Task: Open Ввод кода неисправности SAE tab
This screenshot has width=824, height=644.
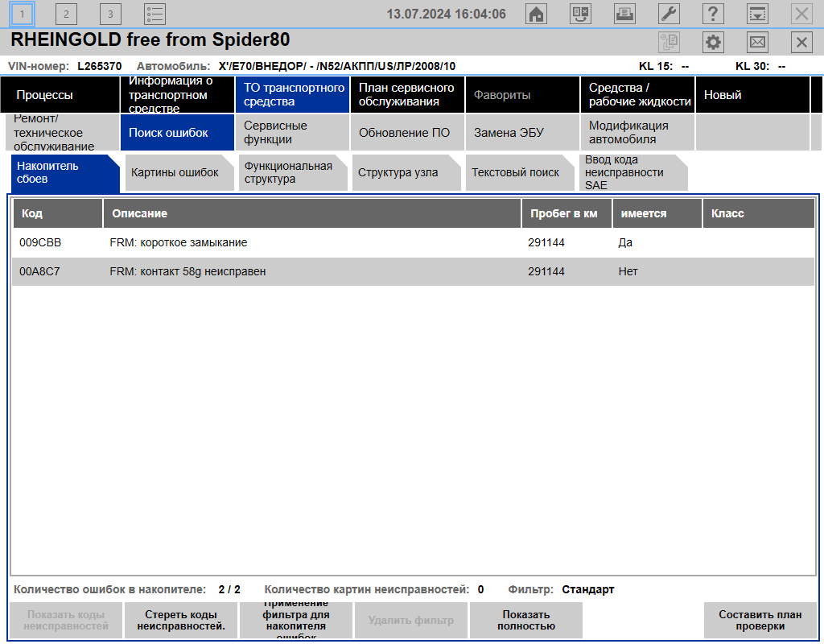Action: [x=633, y=172]
